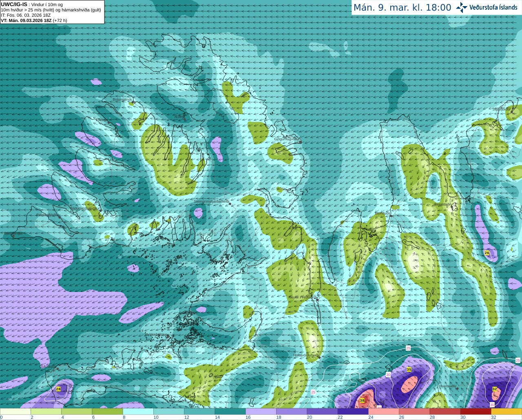Click the yellow 35 gust marker
The height and width of the screenshot is (420, 522).
tap(409, 369)
